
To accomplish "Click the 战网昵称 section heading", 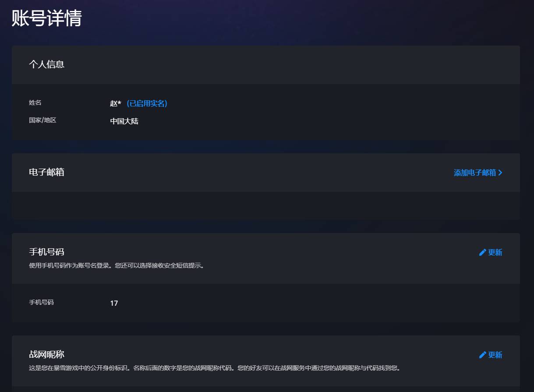I will [x=47, y=354].
